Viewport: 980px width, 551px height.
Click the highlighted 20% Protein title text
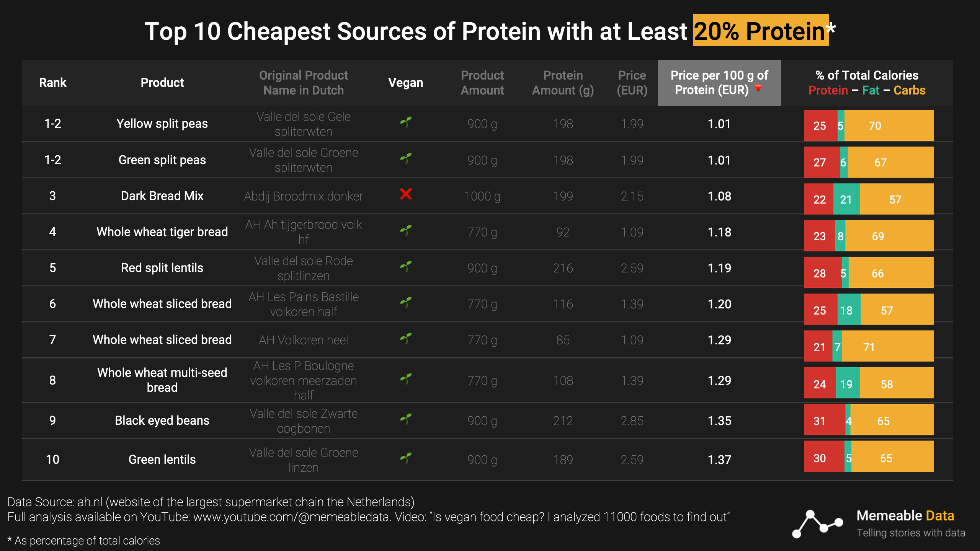(760, 31)
